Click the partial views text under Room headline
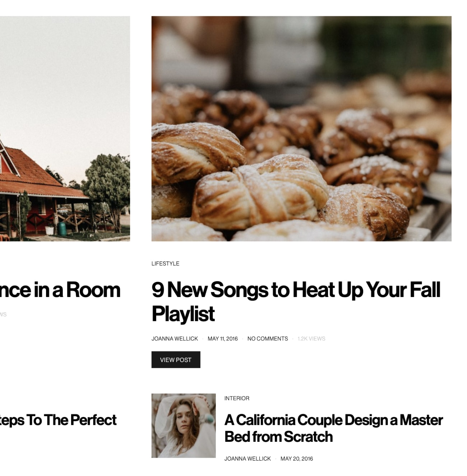Screen dimensions: 467x476 [3, 314]
